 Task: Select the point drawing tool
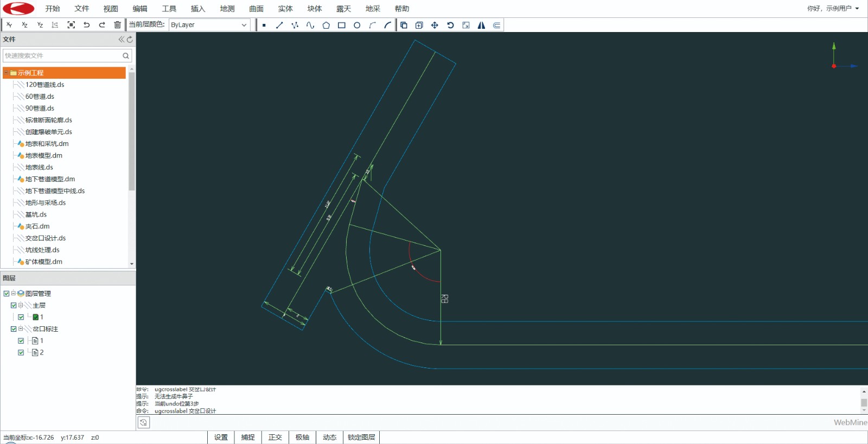click(x=264, y=25)
